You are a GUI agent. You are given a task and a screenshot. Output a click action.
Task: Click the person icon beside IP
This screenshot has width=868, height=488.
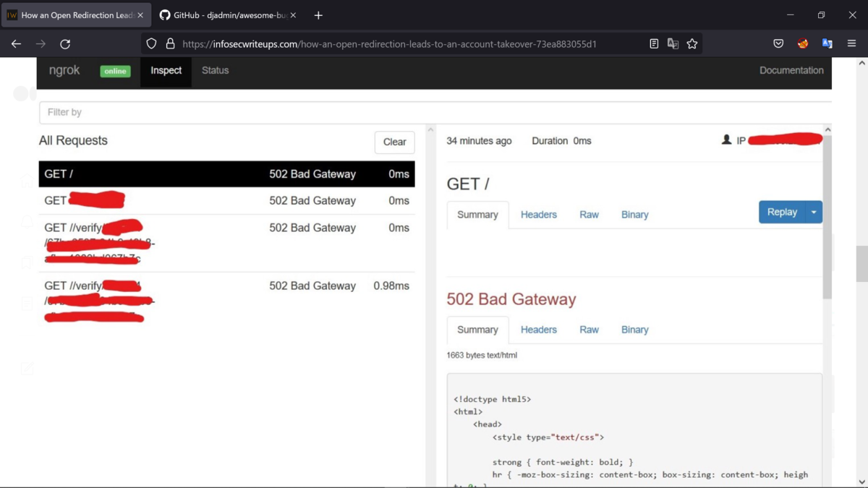click(x=726, y=140)
